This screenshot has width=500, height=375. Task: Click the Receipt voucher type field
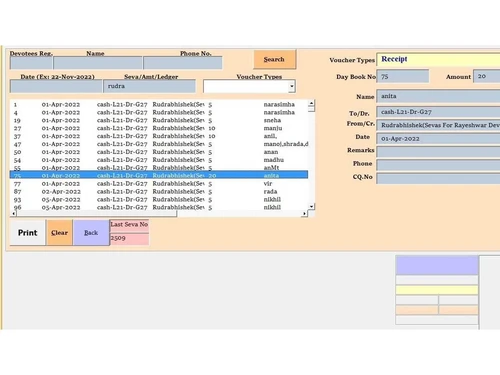(x=438, y=59)
